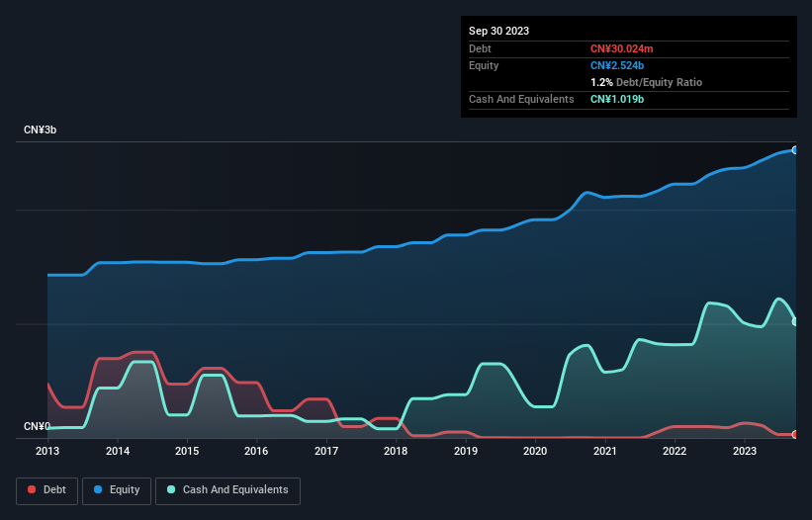Click the 2021 x-axis label
This screenshot has width=812, height=520.
pos(605,451)
